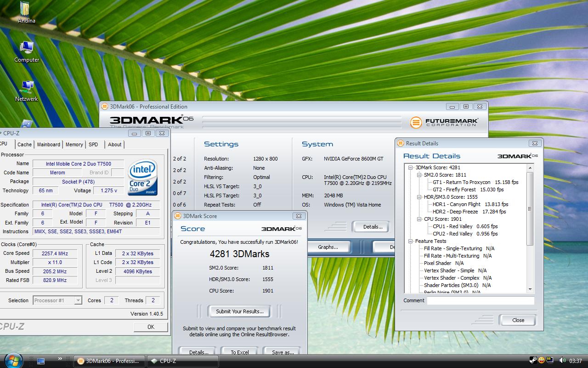Open the About tab in CPU-Z
Screen dimensions: 588x368
coord(115,144)
